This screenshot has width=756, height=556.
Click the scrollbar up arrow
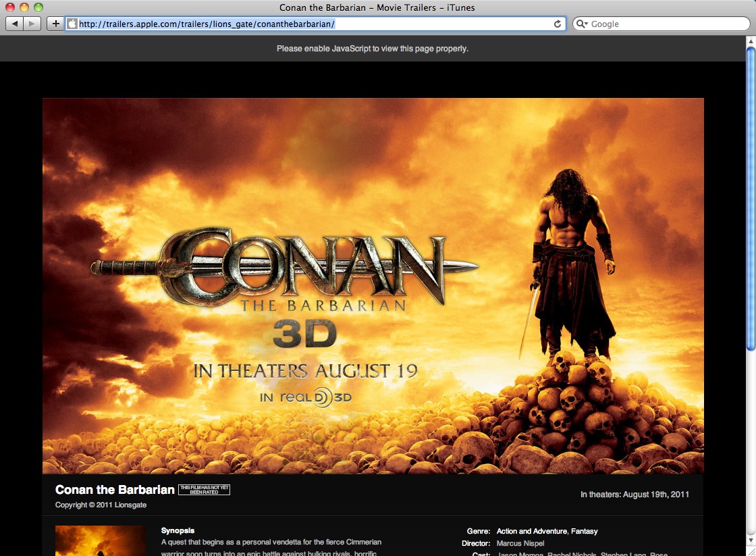pos(751,41)
